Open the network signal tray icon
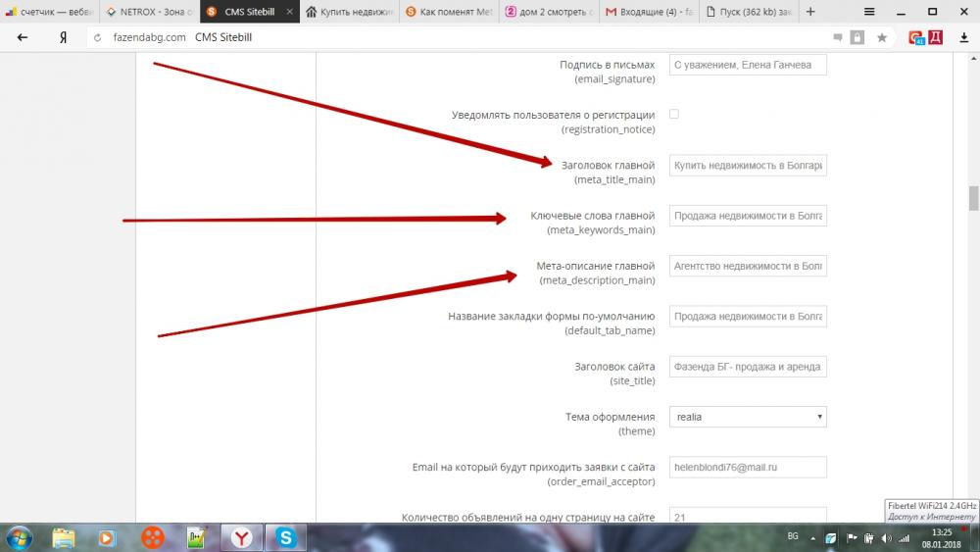 [904, 537]
